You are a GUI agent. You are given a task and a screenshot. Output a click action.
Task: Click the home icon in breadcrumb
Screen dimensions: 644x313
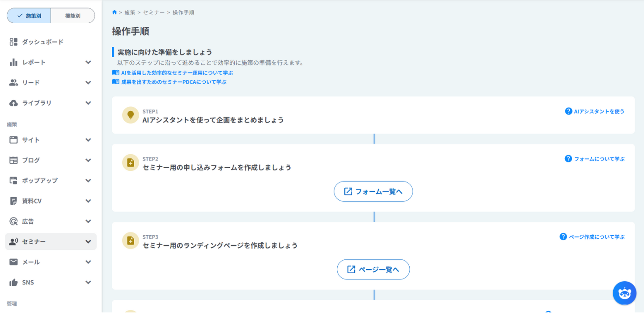point(114,12)
